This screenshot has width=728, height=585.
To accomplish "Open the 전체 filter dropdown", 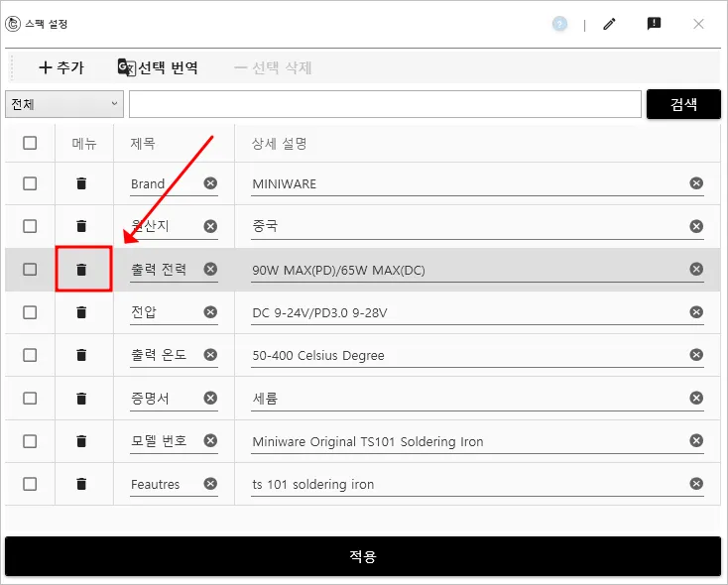I will click(64, 104).
